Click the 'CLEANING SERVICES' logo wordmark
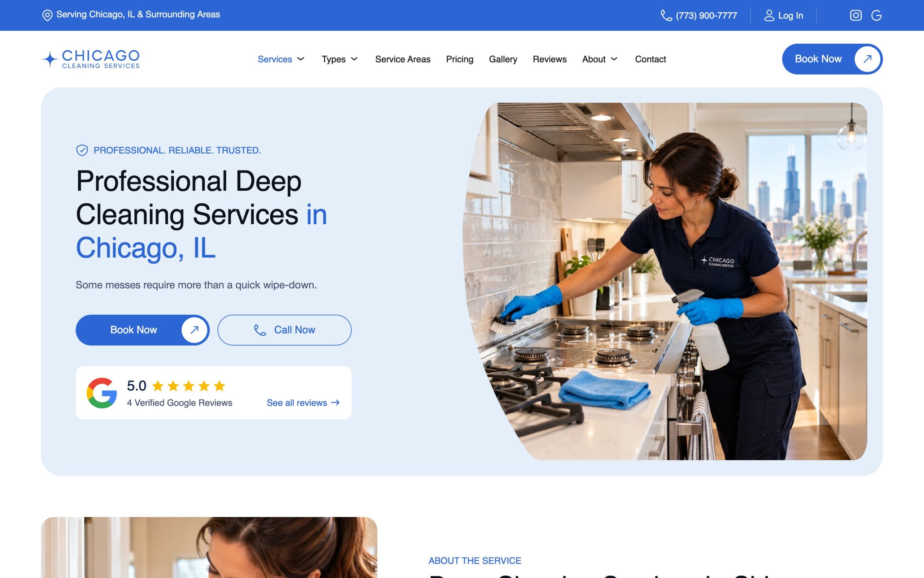Viewport: 924px width, 578px height. 101,66
